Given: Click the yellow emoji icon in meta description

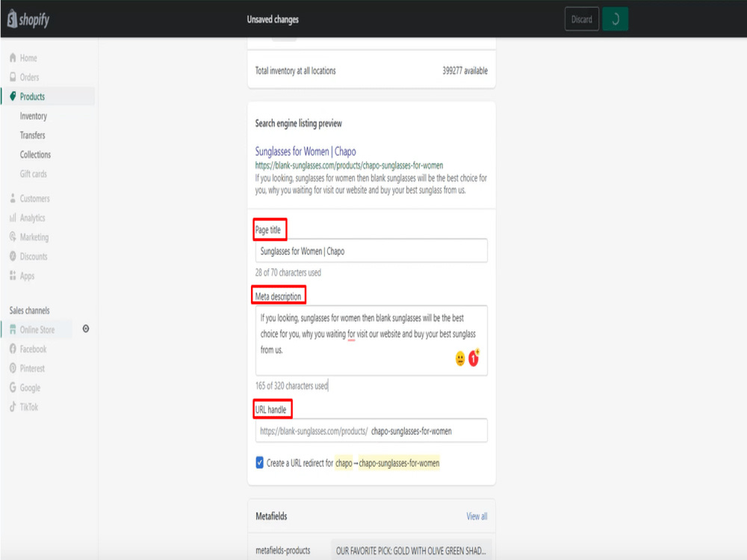Looking at the screenshot, I should pos(460,358).
